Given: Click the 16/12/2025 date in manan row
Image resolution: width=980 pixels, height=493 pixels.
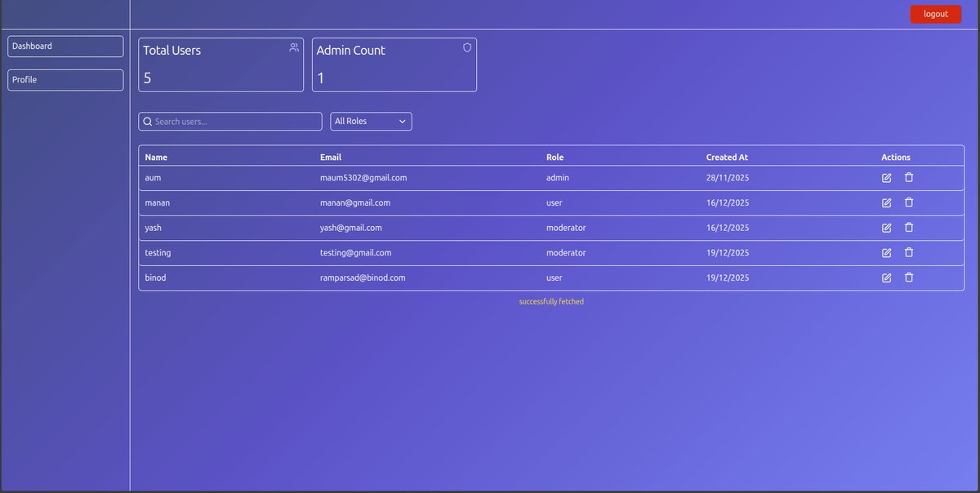Looking at the screenshot, I should (x=728, y=202).
